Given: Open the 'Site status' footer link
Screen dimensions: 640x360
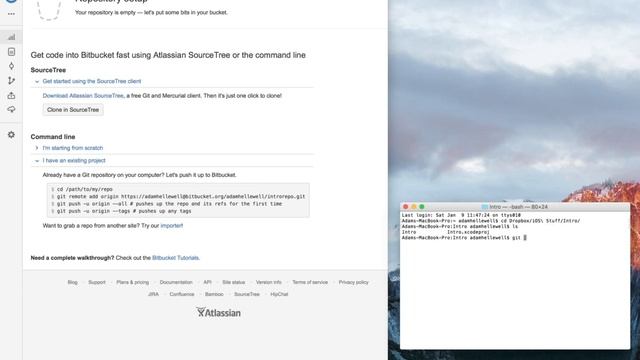Looking at the screenshot, I should 233,282.
